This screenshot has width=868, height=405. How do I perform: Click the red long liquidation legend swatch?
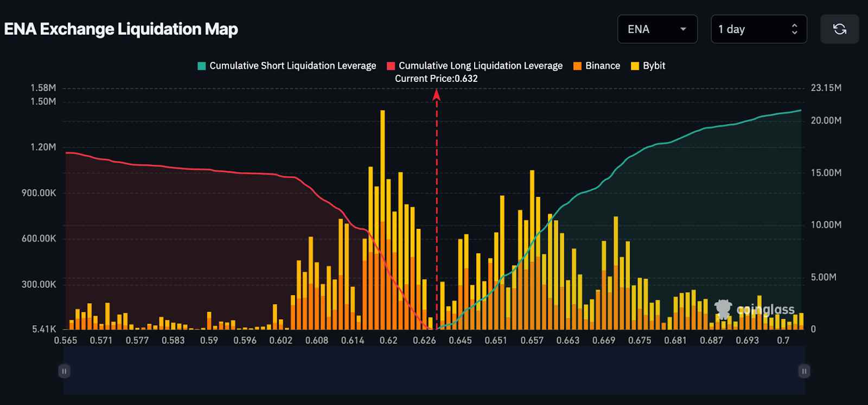point(391,66)
